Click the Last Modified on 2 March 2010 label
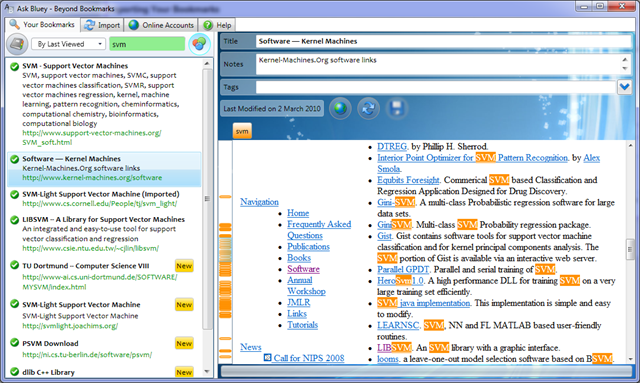Viewport: 640px width, 383px height. [x=272, y=109]
